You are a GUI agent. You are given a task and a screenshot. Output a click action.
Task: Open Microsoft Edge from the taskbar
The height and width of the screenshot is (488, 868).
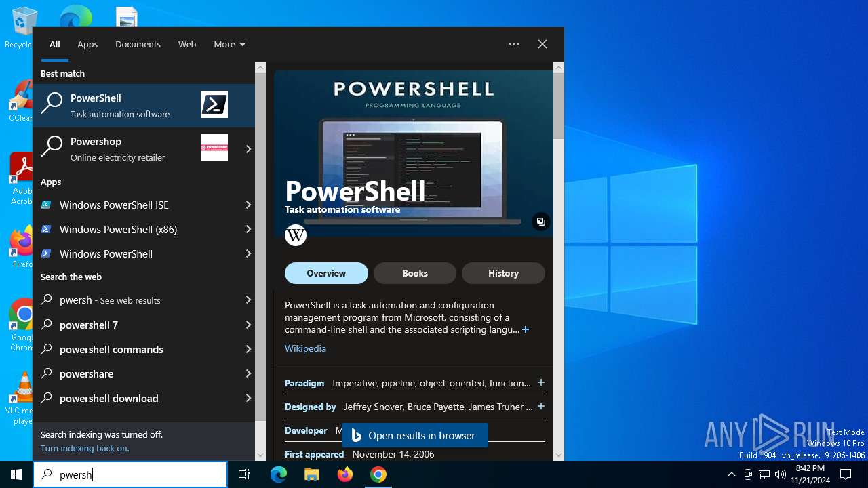click(279, 474)
